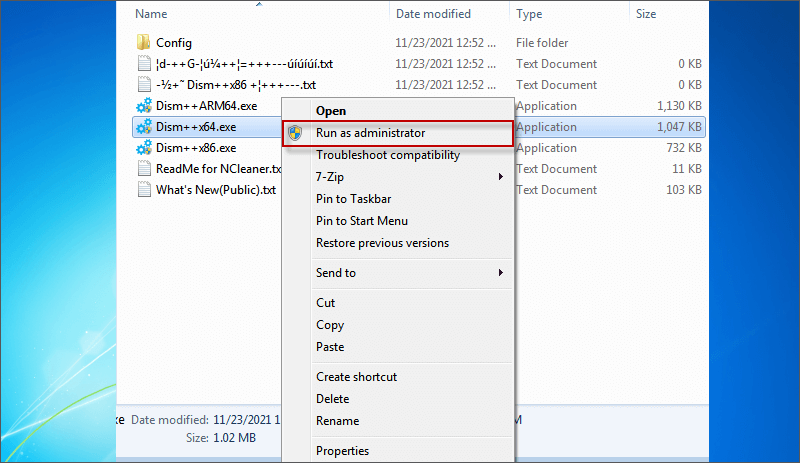
Task: Select the Dism++ARM64.exe file name
Action: click(207, 106)
